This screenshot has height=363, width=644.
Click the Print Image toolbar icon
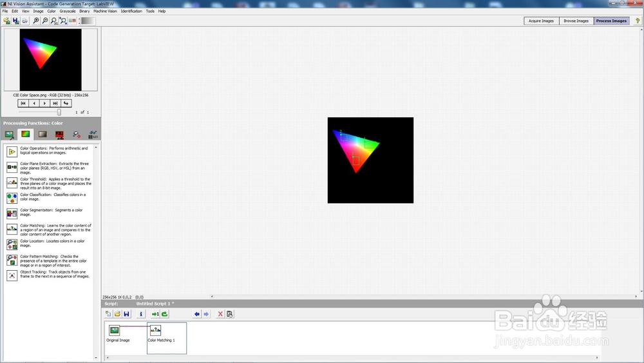24,21
